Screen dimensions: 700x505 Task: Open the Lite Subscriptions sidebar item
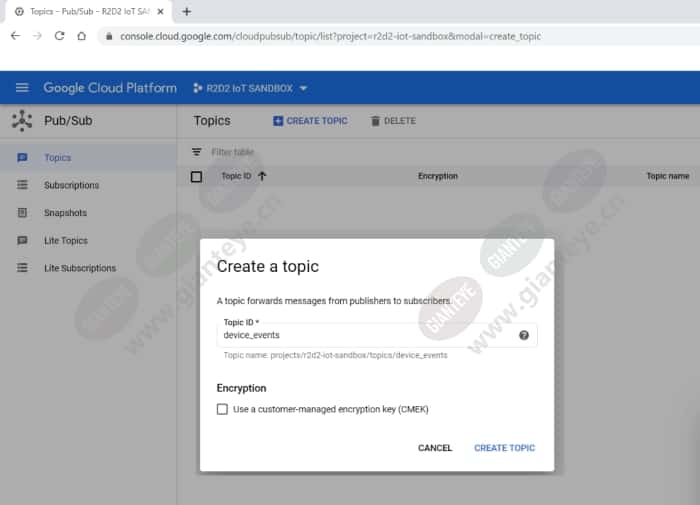coord(88,268)
